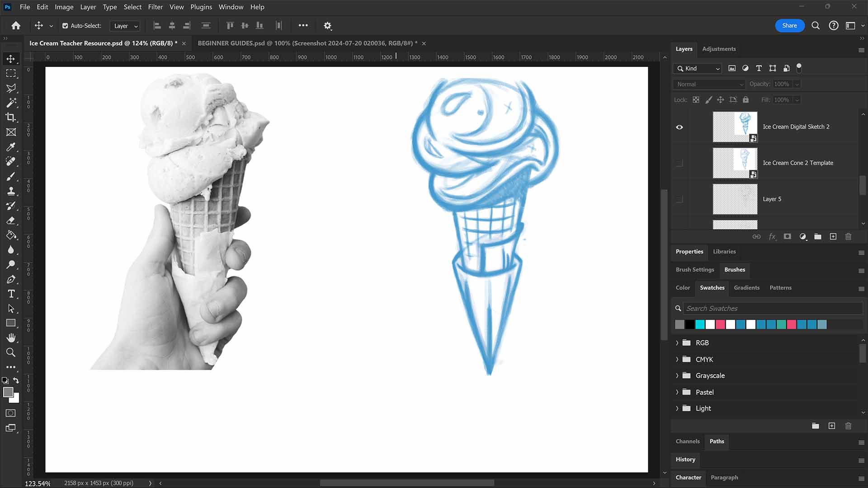Open the Kind filter dropdown

698,68
